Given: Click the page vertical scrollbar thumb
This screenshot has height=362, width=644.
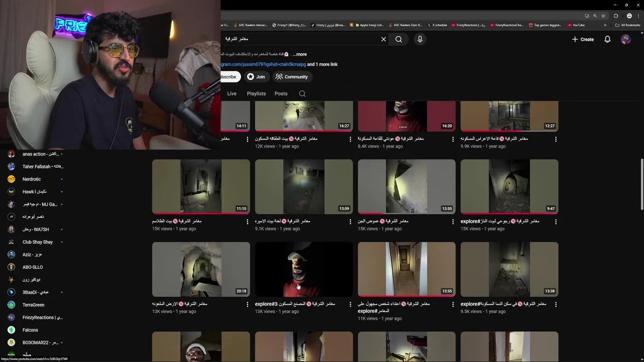Looking at the screenshot, I should [x=641, y=185].
